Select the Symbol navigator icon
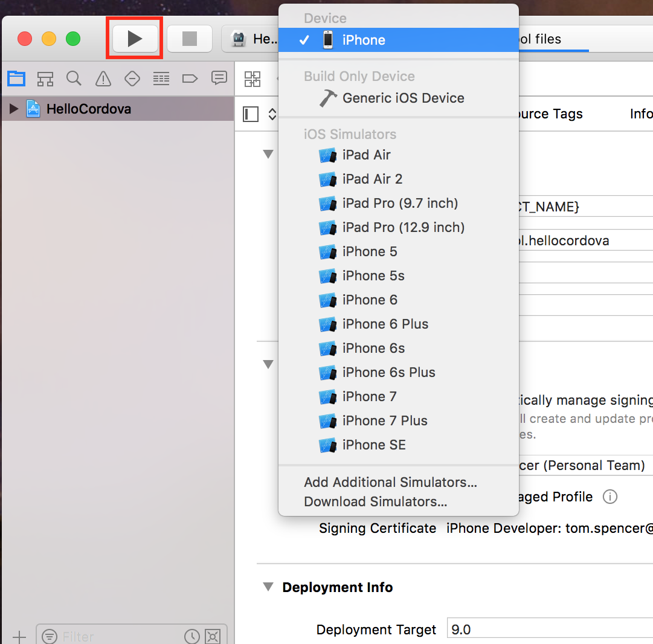 45,79
